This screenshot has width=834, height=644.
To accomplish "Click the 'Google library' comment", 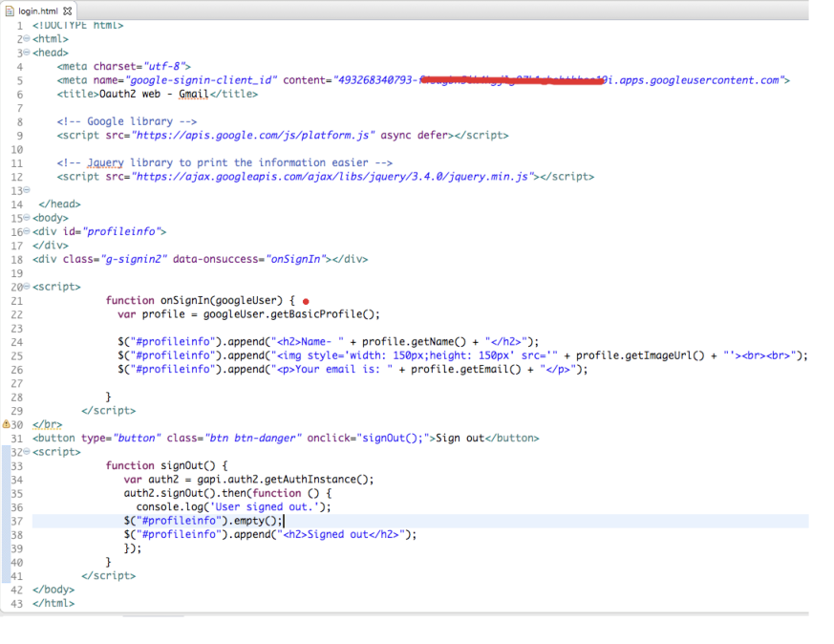I will pos(127,121).
